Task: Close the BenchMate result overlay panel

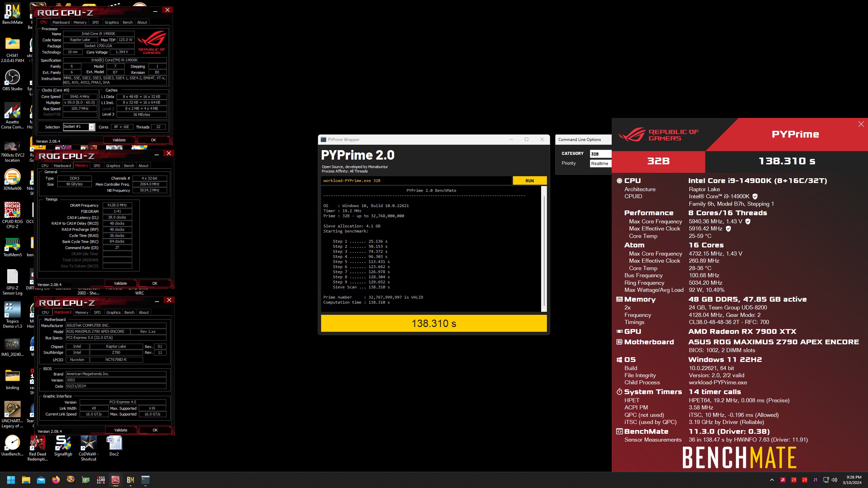Action: [x=861, y=124]
